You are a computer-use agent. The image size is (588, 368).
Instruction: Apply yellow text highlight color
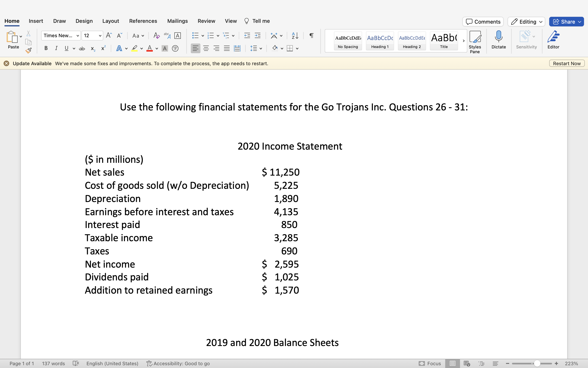coord(134,48)
